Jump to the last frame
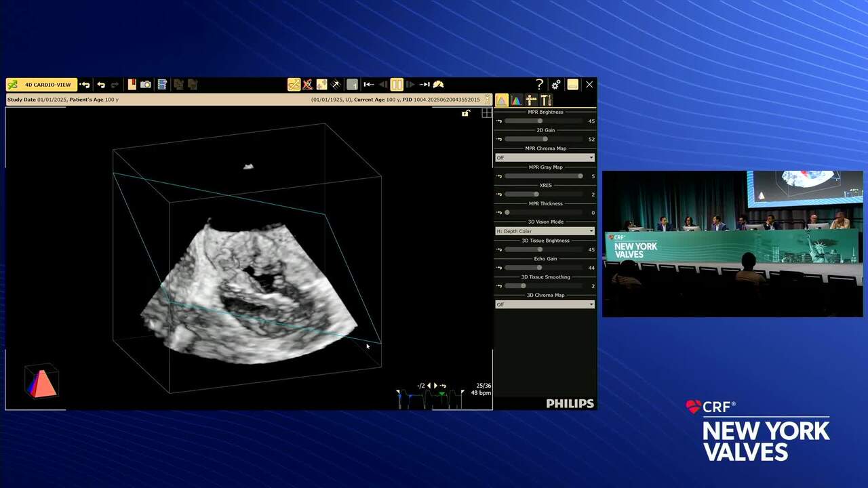This screenshot has width=868, height=488. pos(425,85)
